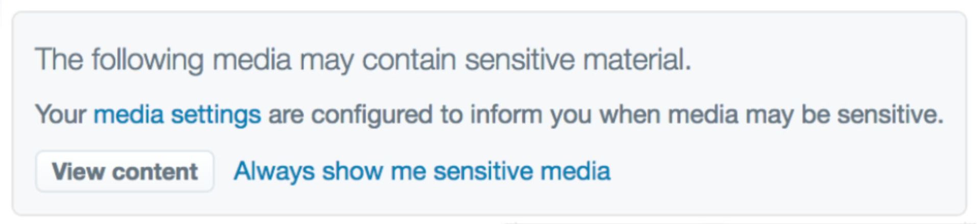Show the content behind the sensitivity warning
Screen dimensions: 980x224
click(125, 171)
